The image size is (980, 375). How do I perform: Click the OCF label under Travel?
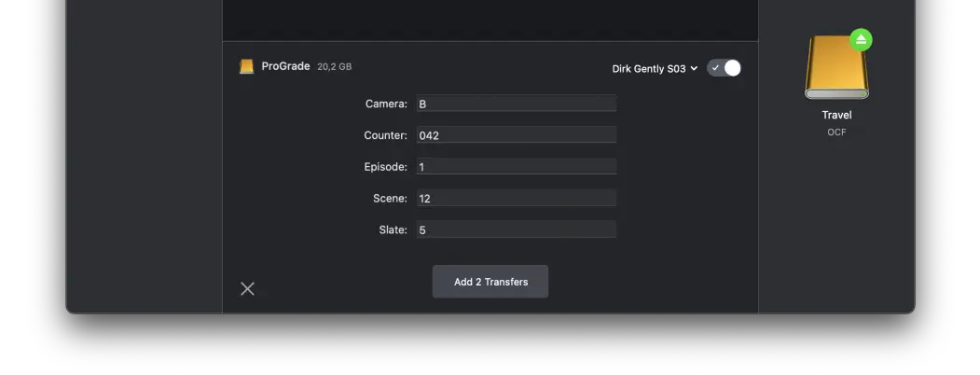(837, 132)
